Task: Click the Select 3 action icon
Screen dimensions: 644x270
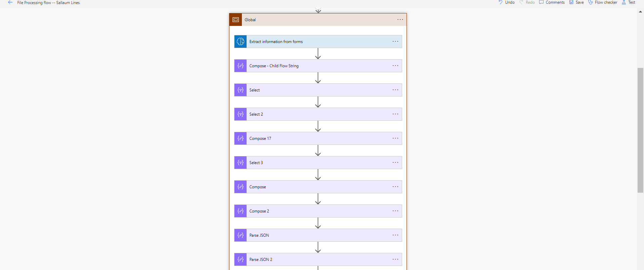Action: click(x=241, y=163)
